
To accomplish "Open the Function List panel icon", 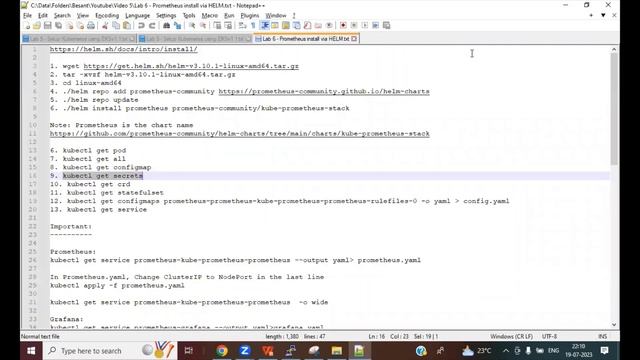I will click(307, 26).
